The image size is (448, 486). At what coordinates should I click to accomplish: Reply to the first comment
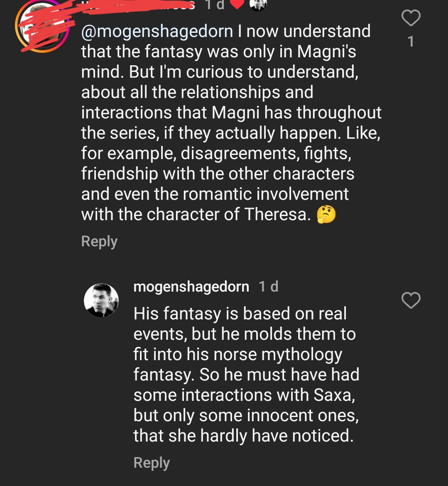(x=99, y=241)
